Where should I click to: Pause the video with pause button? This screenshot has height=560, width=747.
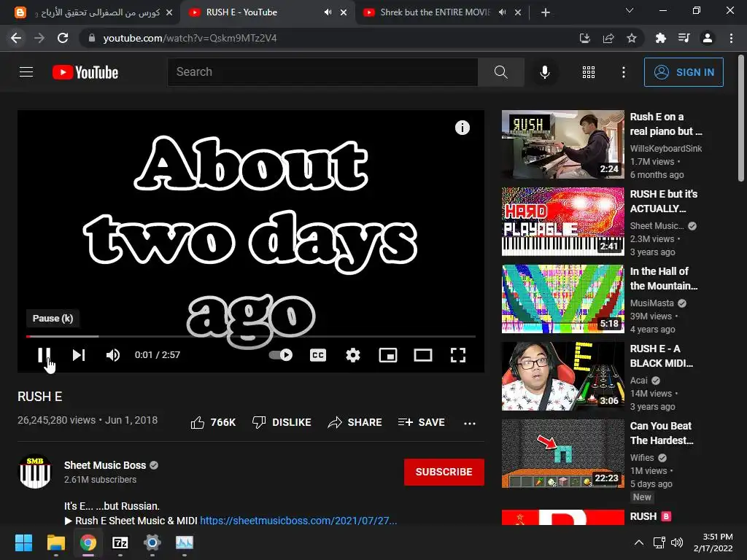tap(44, 355)
